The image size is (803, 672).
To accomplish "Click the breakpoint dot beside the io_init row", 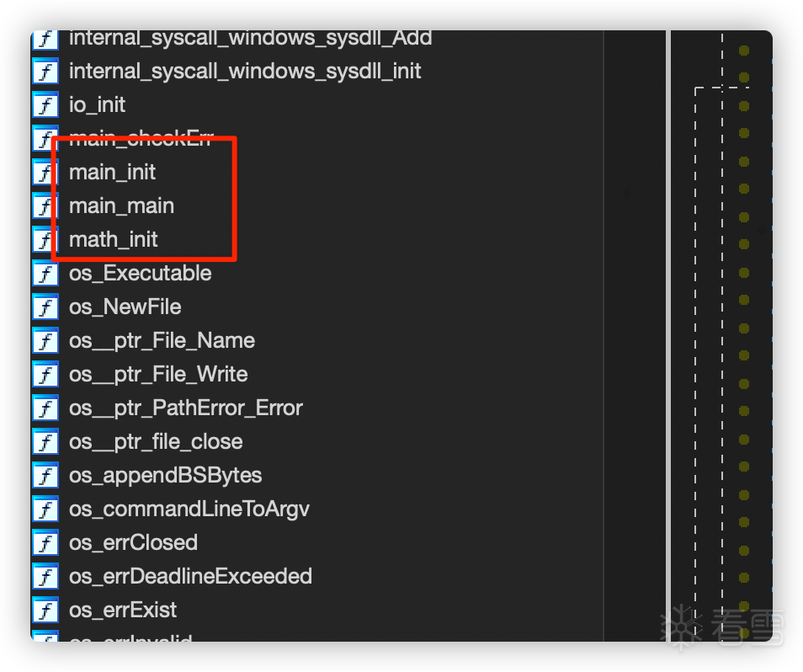I will click(744, 106).
